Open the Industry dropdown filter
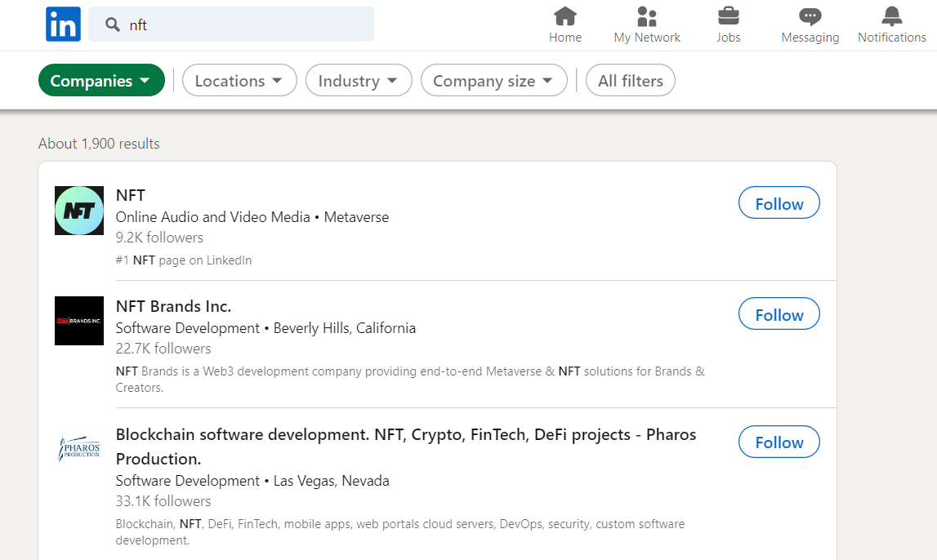 359,80
